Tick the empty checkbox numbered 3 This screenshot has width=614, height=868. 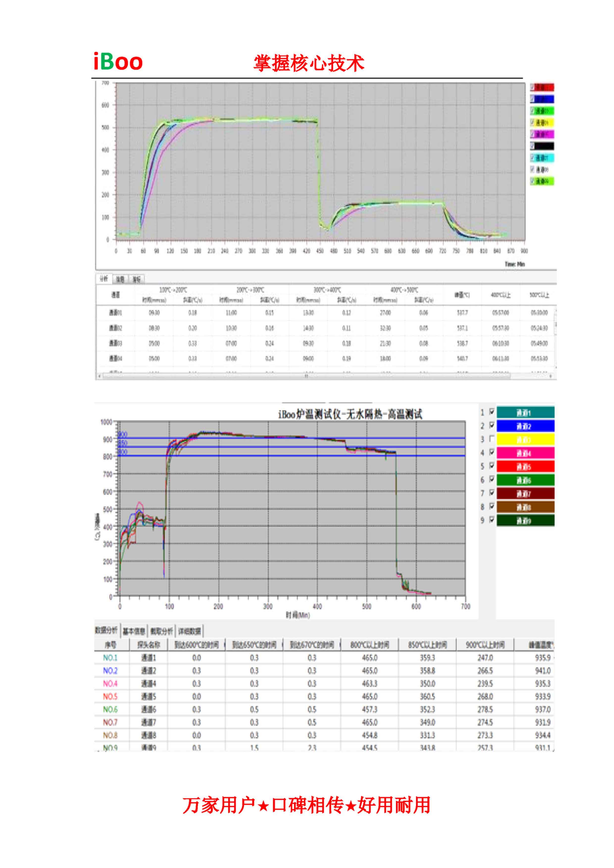pos(491,439)
